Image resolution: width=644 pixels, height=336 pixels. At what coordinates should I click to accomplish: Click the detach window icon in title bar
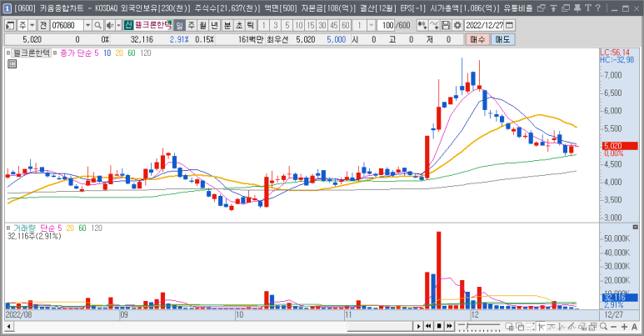tap(542, 8)
